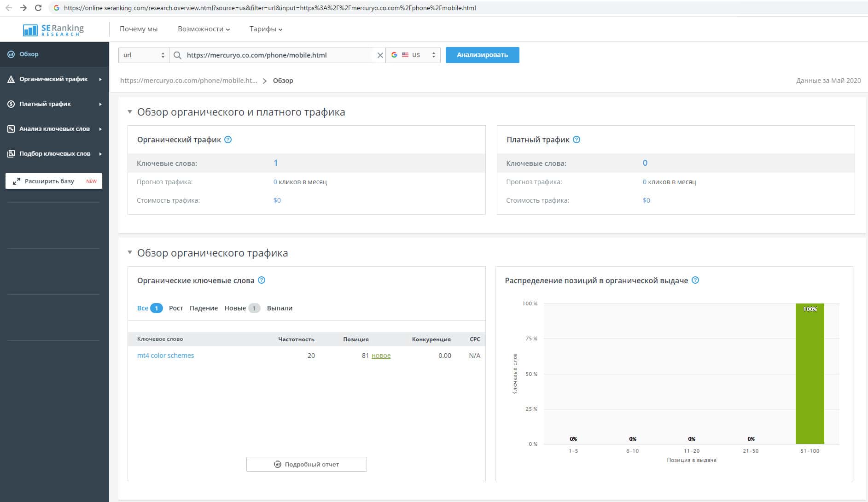868x502 pixels.
Task: Open Органический трафик in the sidebar
Action: [x=53, y=79]
